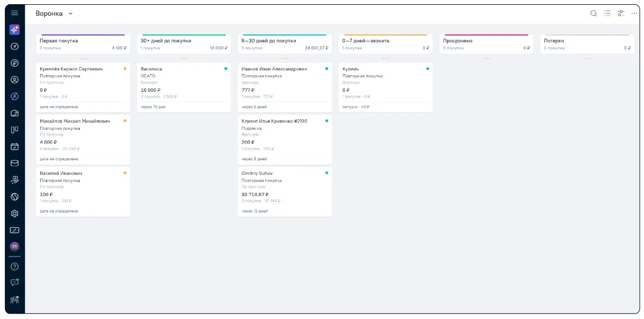Click the three dots under Первая покупка
644x319 pixels.
83,58
